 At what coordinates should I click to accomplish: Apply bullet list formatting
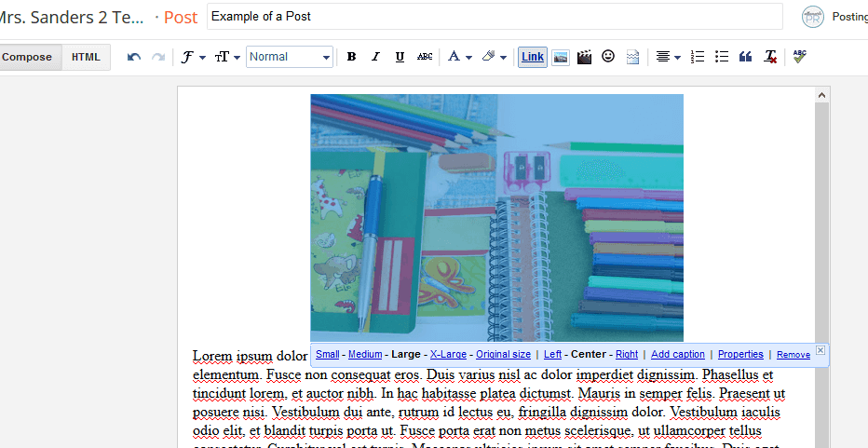point(722,57)
